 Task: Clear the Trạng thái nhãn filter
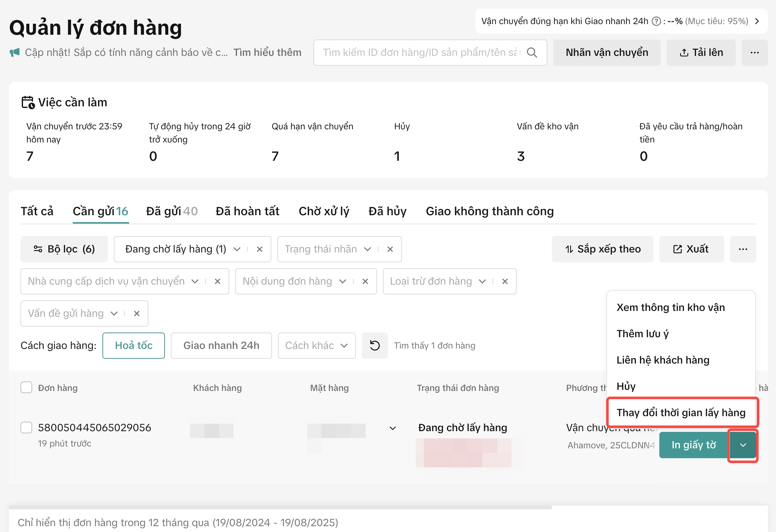click(x=390, y=249)
